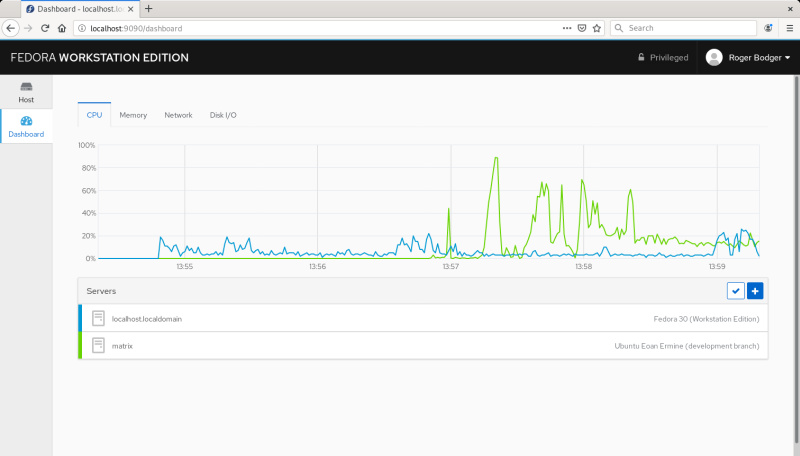Viewport: 800px width, 456px height.
Task: Open the Roger Bodger user dropdown
Action: (748, 58)
